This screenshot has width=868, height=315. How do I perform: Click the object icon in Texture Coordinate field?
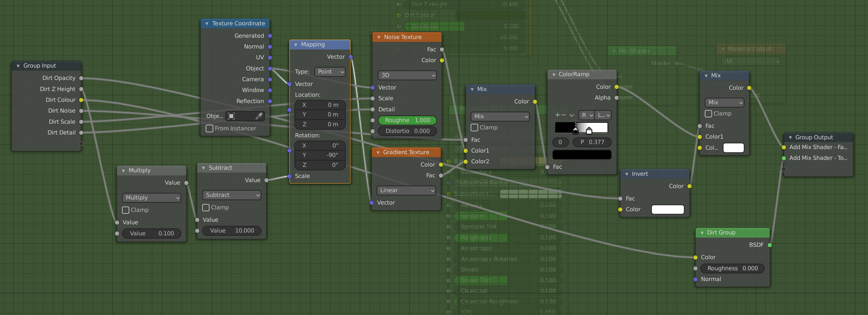(x=231, y=116)
